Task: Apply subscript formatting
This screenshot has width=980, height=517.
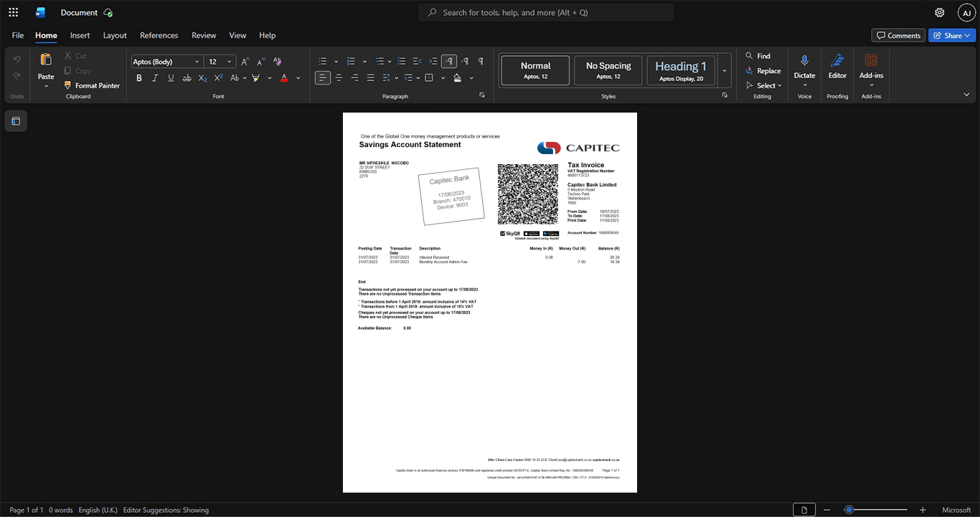Action: pyautogui.click(x=203, y=77)
